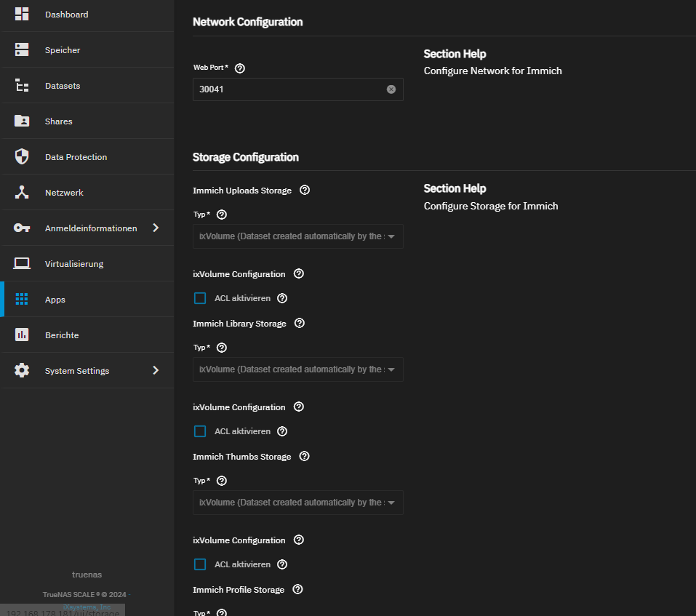Open Typ dropdown under Immich Library Storage
Screen dimensions: 696x616
tap(297, 369)
